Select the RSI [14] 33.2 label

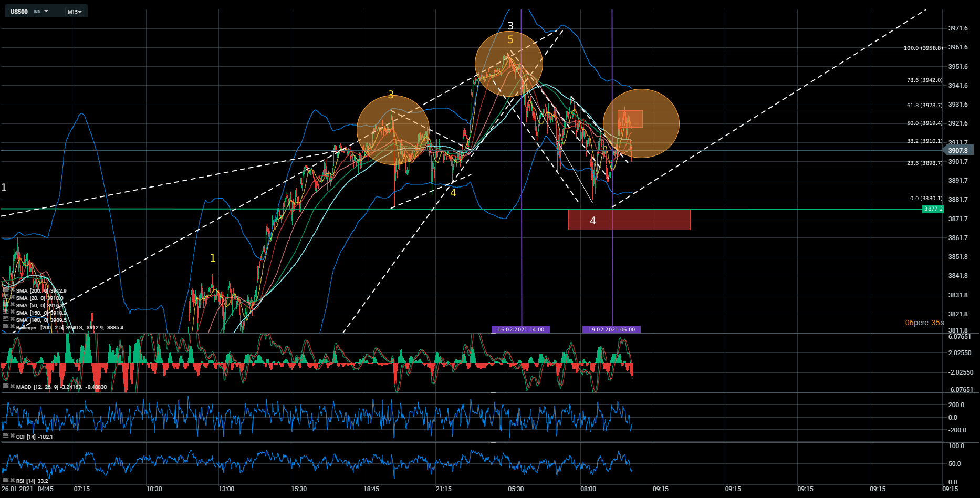tap(32, 481)
